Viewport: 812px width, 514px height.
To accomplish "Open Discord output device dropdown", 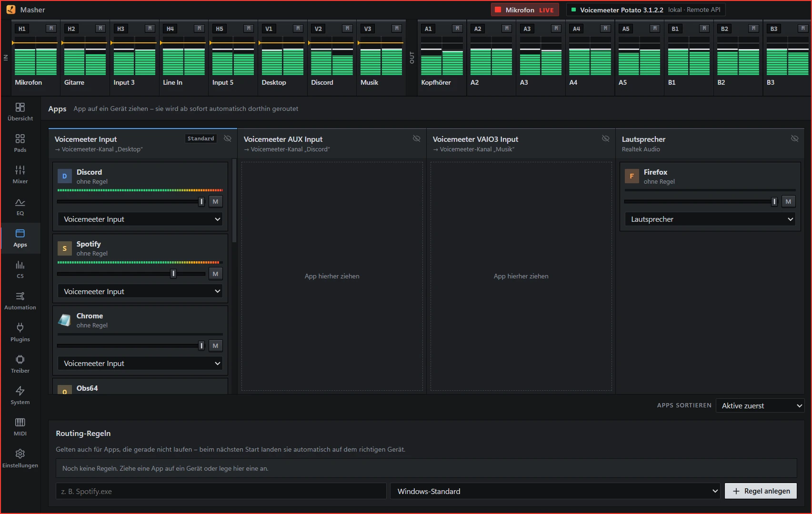I will (x=140, y=219).
